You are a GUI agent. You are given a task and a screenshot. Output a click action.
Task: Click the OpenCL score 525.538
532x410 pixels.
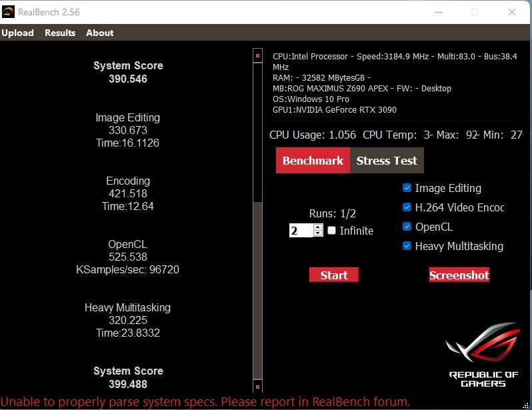[128, 257]
